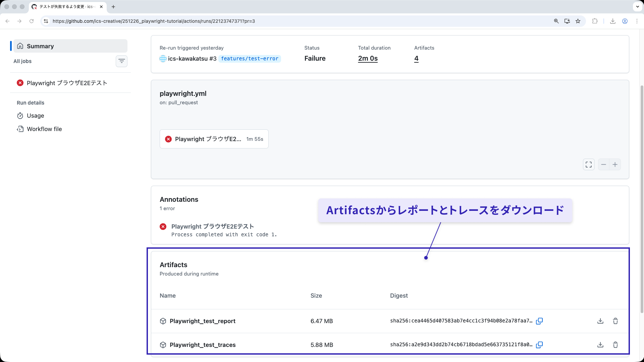Open the browser extensions icon
The height and width of the screenshot is (362, 644).
(x=595, y=21)
